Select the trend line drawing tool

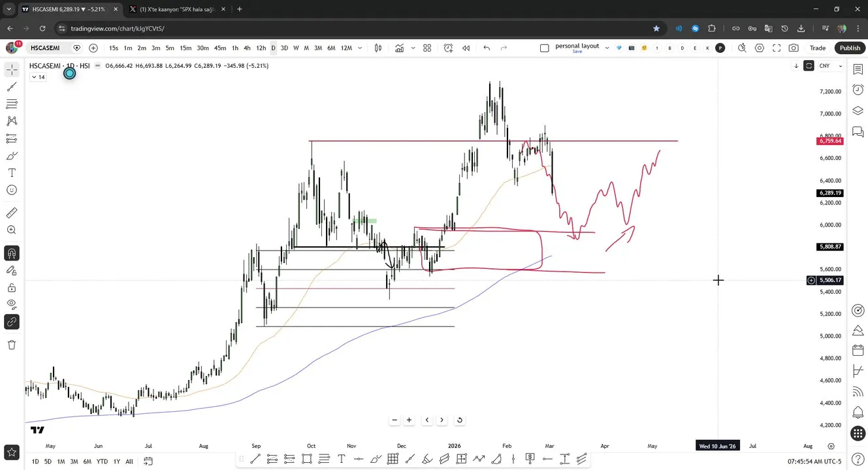12,87
